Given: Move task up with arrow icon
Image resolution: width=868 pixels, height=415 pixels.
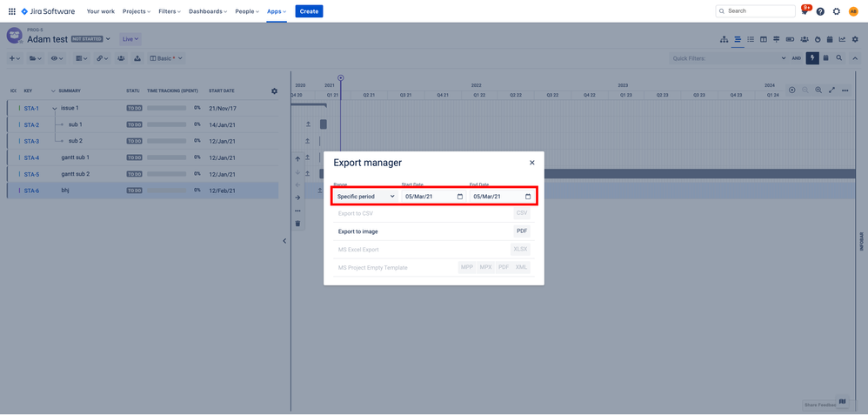Looking at the screenshot, I should pos(297,159).
